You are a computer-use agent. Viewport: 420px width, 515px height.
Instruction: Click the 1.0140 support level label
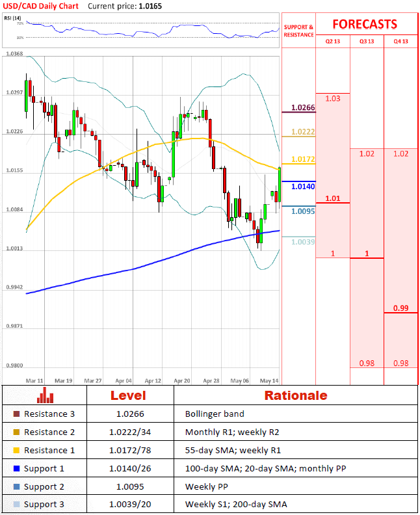point(303,187)
